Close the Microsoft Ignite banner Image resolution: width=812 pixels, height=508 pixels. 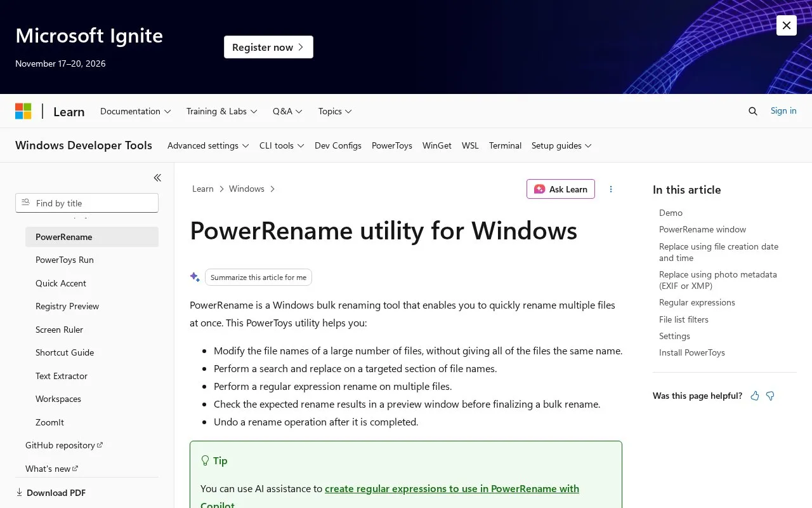click(787, 25)
